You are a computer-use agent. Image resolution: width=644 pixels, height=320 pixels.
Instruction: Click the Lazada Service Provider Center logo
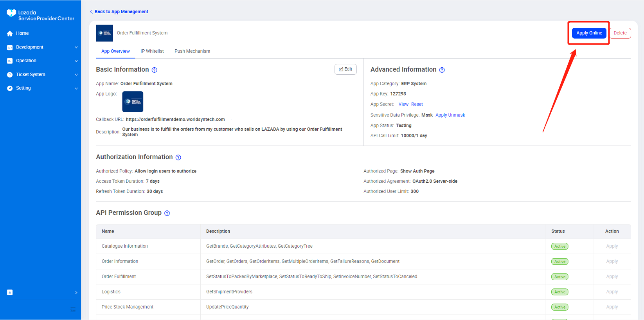point(40,15)
